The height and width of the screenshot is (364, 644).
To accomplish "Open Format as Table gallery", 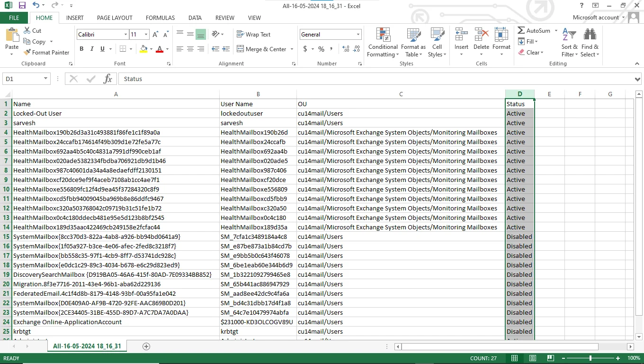I will (413, 42).
